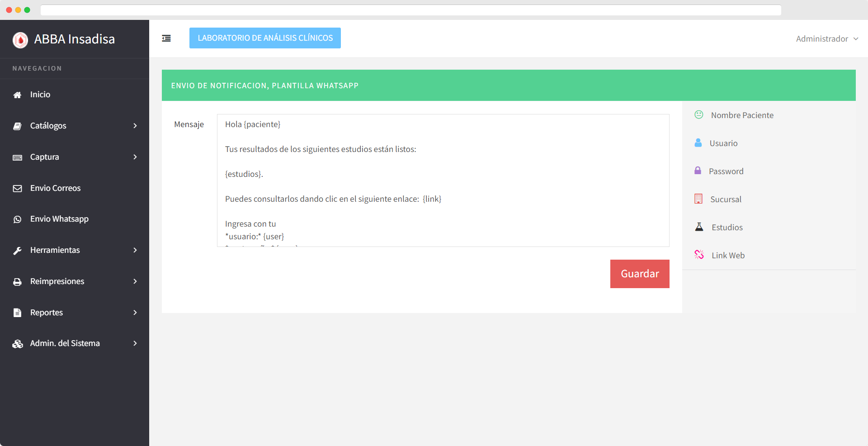Open the Reportes menu item
This screenshot has width=868, height=446.
[75, 313]
